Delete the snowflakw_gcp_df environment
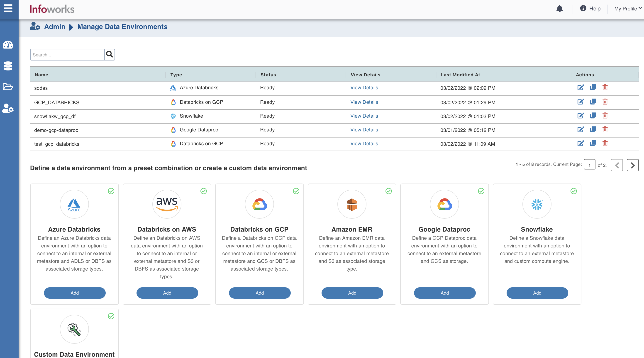 coord(605,116)
